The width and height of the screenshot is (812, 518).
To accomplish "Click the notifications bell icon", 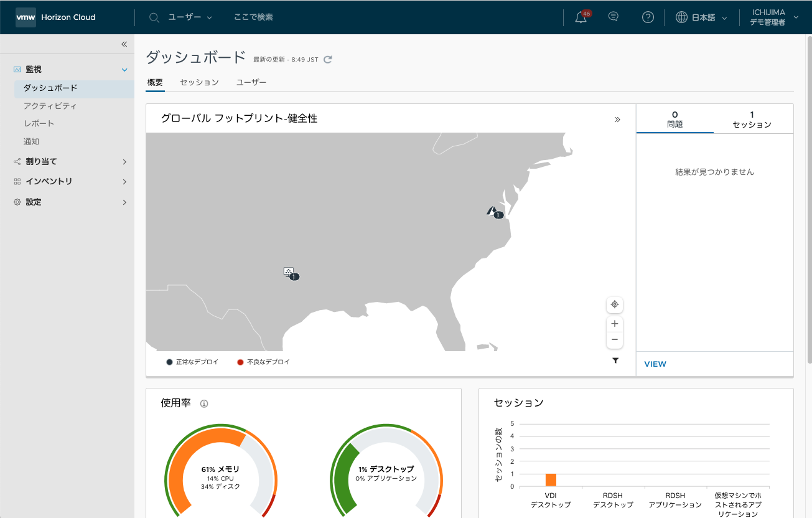I will tap(581, 18).
